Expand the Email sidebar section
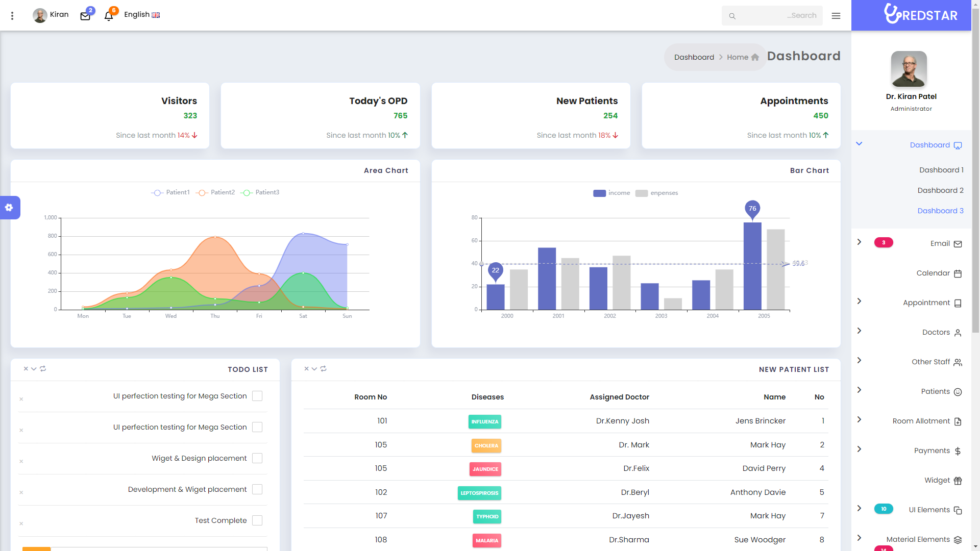This screenshot has width=980, height=551. (x=859, y=242)
